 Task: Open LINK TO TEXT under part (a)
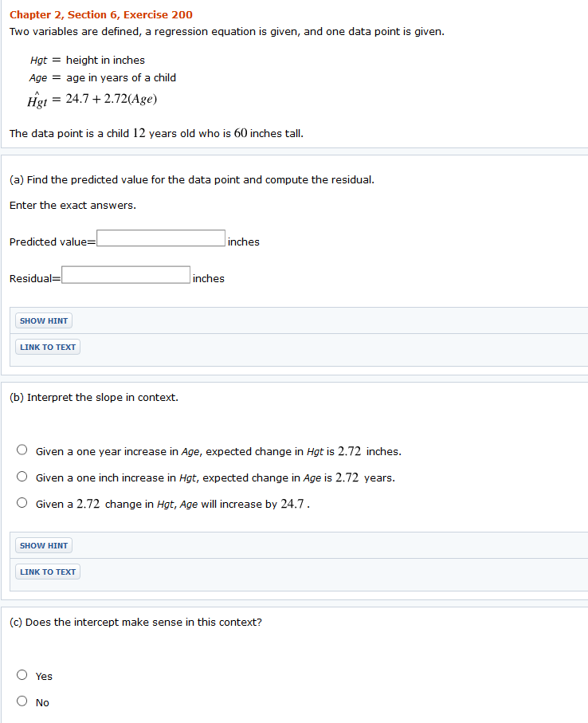coord(47,346)
